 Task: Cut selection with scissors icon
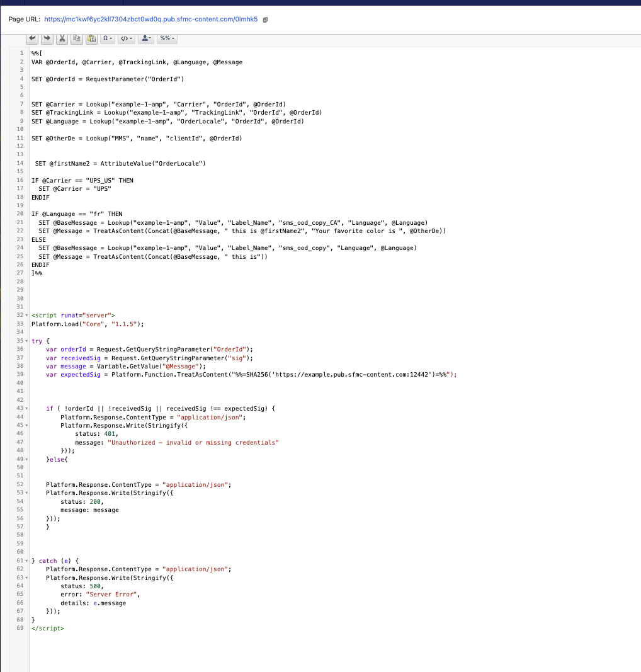[62, 38]
